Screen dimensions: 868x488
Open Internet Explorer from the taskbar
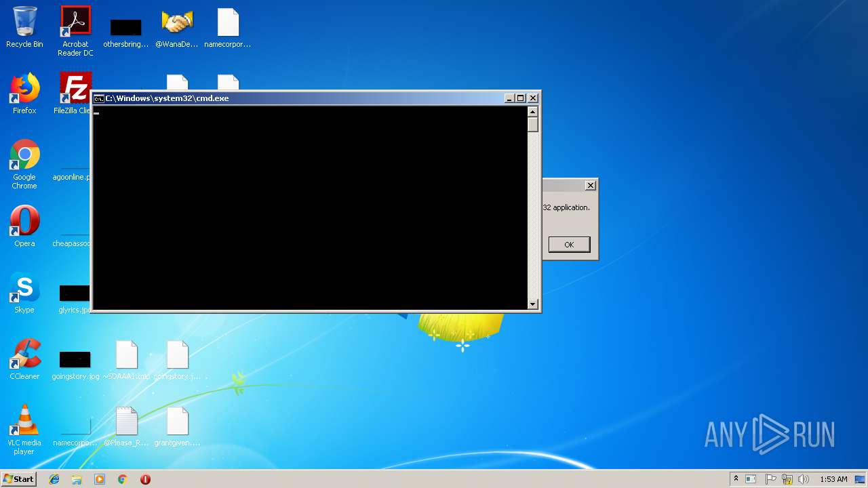[x=54, y=479]
